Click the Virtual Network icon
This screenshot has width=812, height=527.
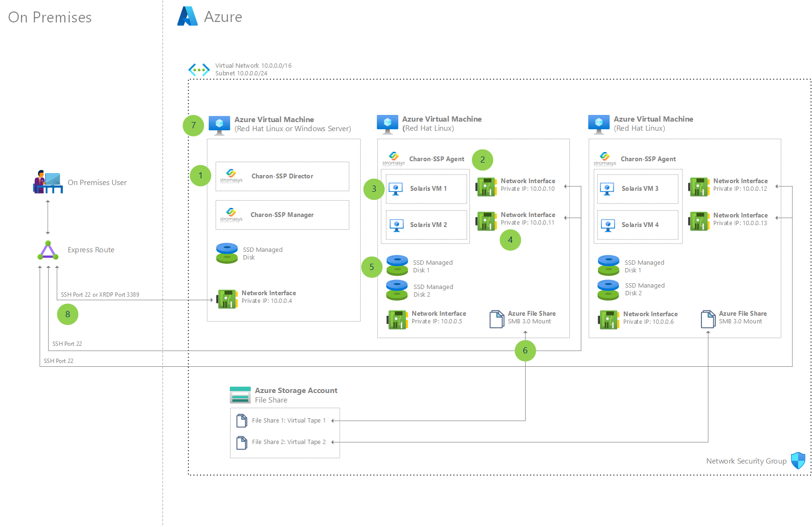pyautogui.click(x=199, y=70)
